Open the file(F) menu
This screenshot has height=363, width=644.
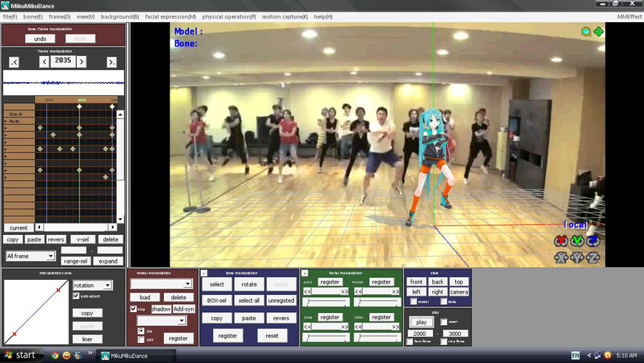pos(10,17)
